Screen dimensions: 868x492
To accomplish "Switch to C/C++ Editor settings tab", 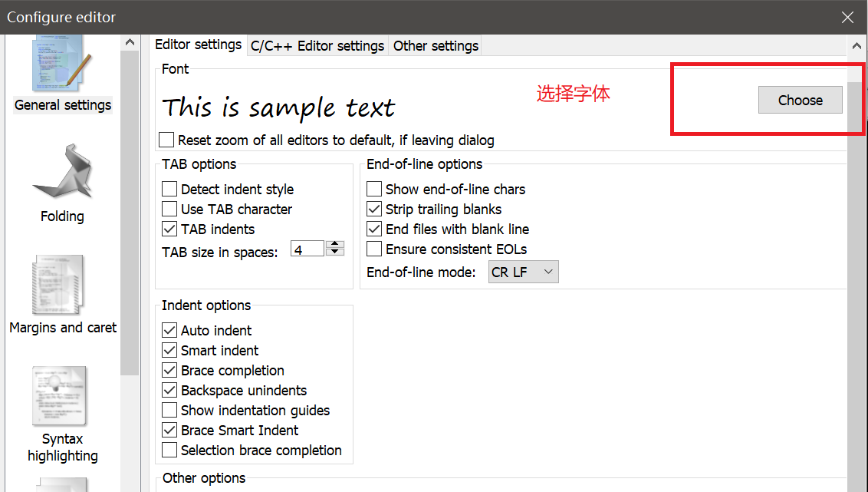I will 317,46.
